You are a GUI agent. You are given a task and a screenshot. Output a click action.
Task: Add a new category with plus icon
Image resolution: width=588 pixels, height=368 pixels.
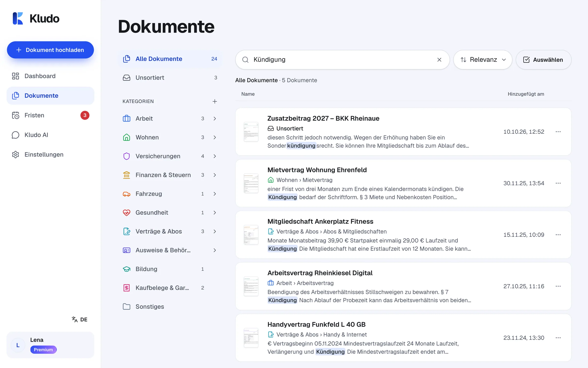click(x=215, y=101)
